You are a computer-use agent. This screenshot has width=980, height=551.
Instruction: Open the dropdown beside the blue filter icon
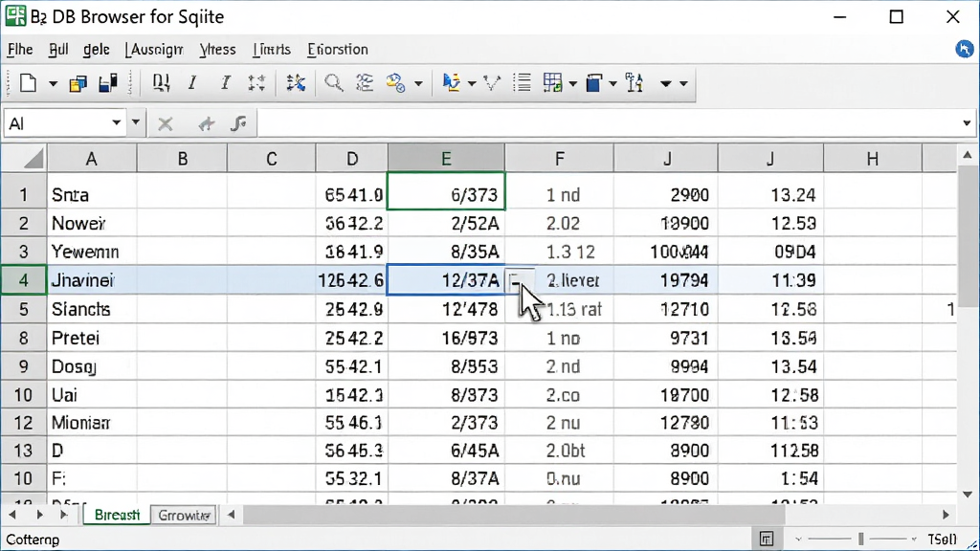472,84
